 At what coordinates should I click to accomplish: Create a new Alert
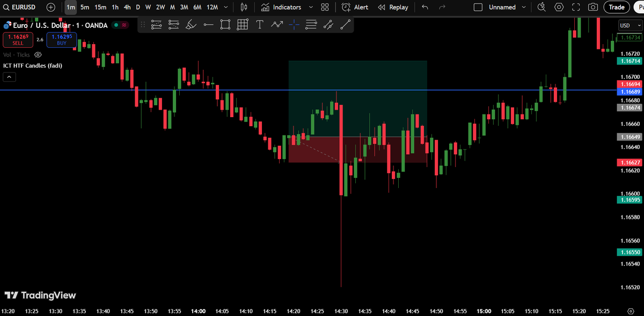pyautogui.click(x=355, y=7)
